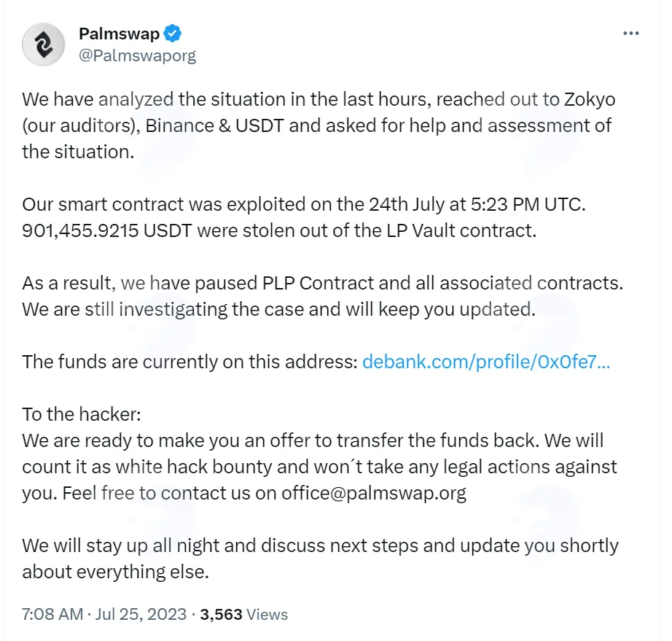Click the 3,563 Views counter

[244, 614]
